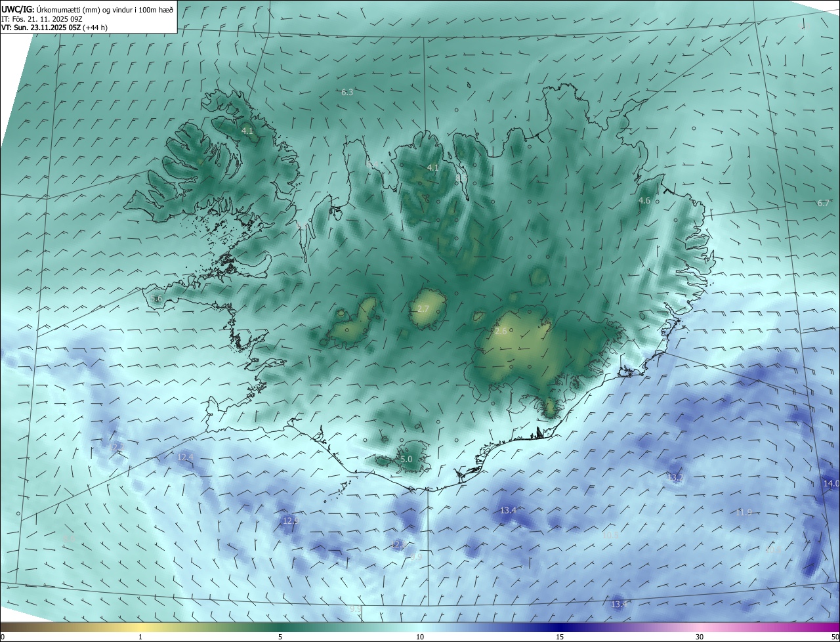Click the 4.1 value on the Westfjords peninsula

[247, 131]
